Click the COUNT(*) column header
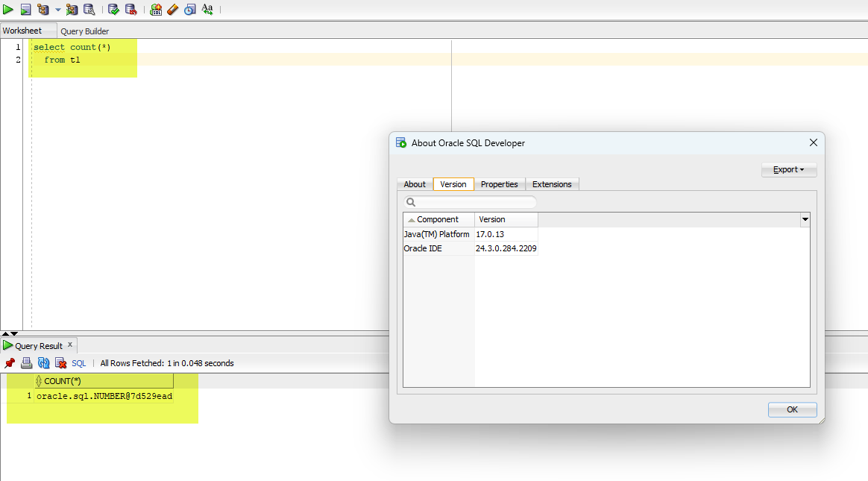Screen dimensions: 868x481 click(104, 381)
